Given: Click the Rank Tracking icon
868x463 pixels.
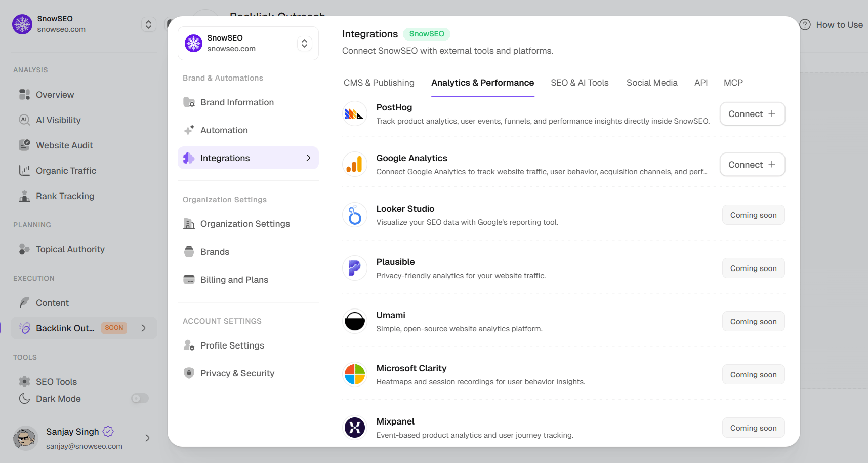Looking at the screenshot, I should tap(24, 196).
